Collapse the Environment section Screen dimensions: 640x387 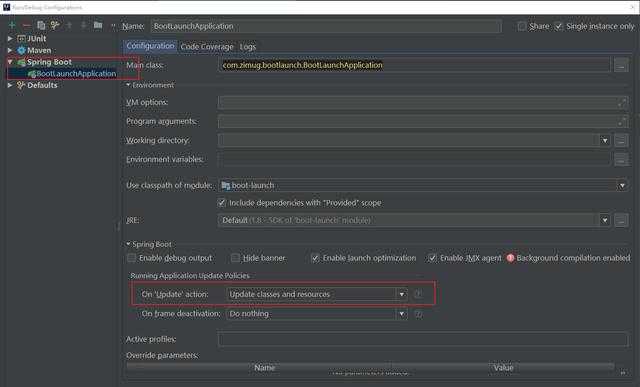[x=128, y=85]
